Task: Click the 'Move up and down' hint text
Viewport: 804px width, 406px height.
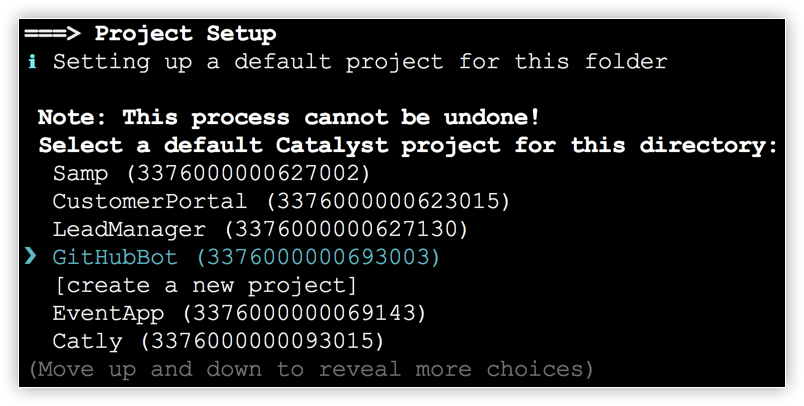Action: 310,370
